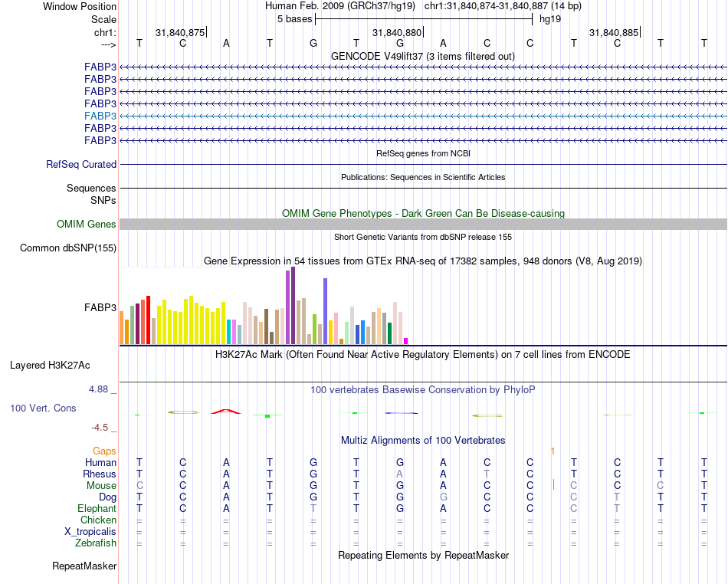Click the Mouse alignment row label
This screenshot has height=584, width=728.
point(101,486)
